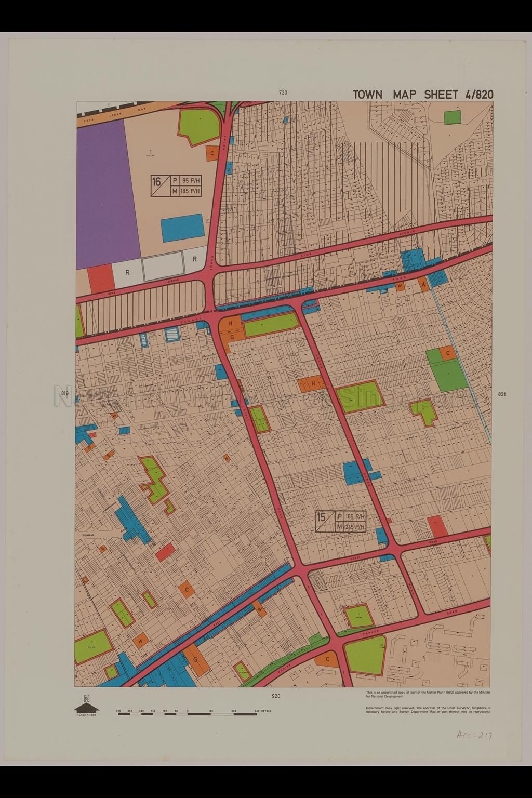Image resolution: width=532 pixels, height=798 pixels.
Task: Click the white R plot nearest red rectangle
Action: coord(127,273)
